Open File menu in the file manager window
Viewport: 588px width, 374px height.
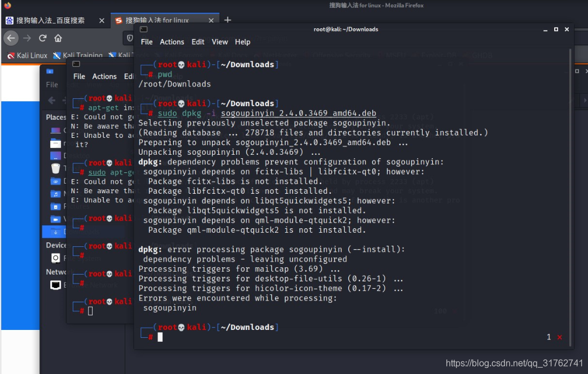pos(52,85)
